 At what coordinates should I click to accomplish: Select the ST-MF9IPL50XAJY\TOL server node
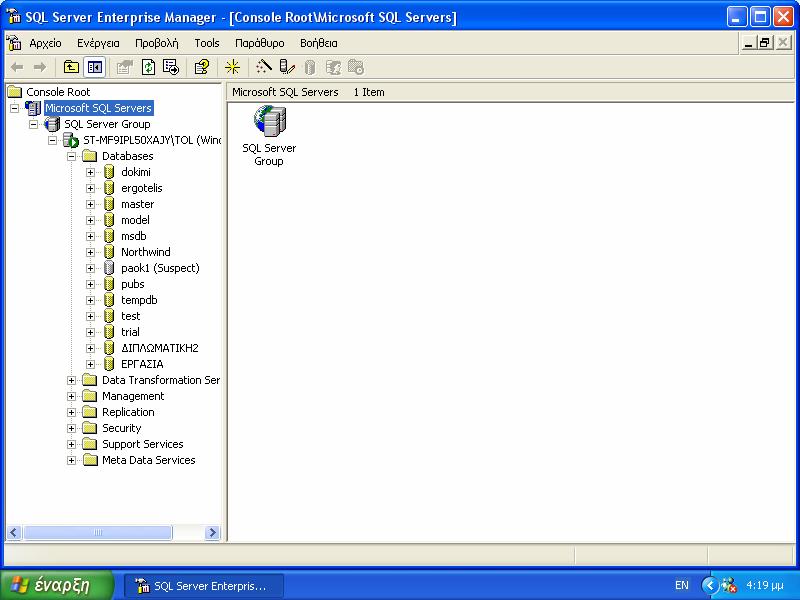tap(152, 140)
